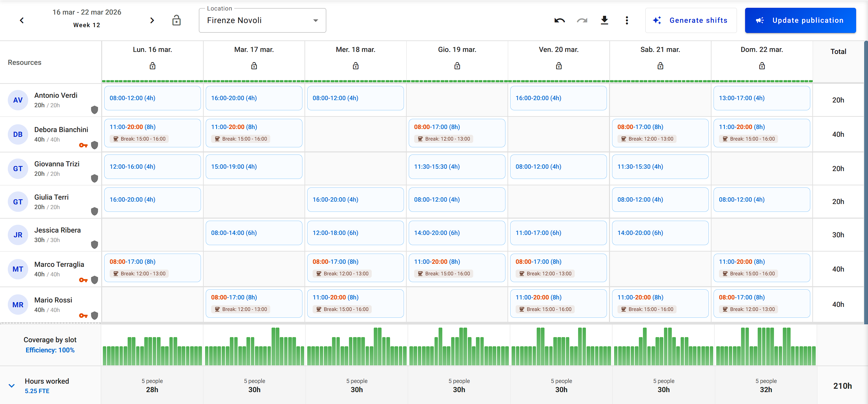The height and width of the screenshot is (404, 868).
Task: Click the week lock icon beside date range
Action: click(176, 20)
